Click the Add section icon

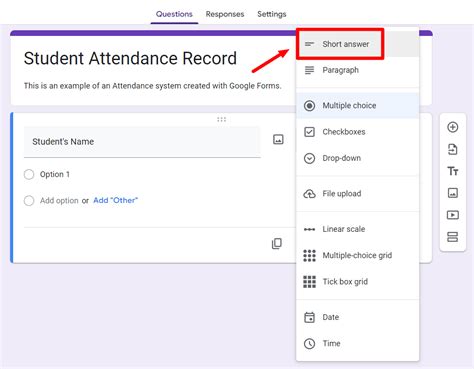[x=452, y=237]
